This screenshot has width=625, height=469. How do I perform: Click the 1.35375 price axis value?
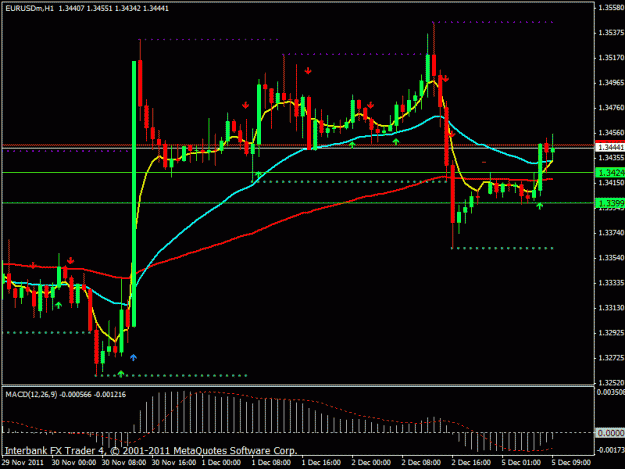[x=611, y=33]
